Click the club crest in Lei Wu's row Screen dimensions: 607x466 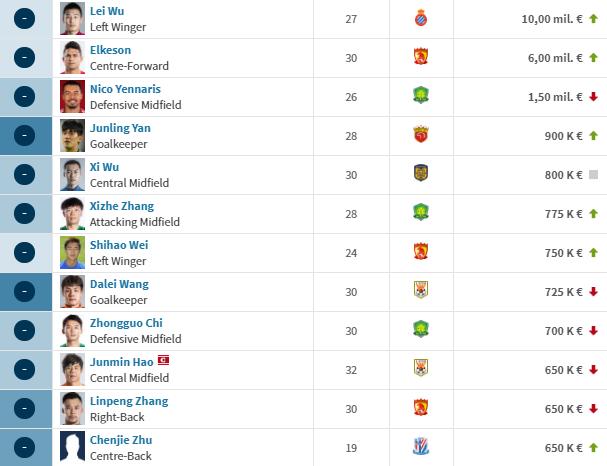coord(420,18)
